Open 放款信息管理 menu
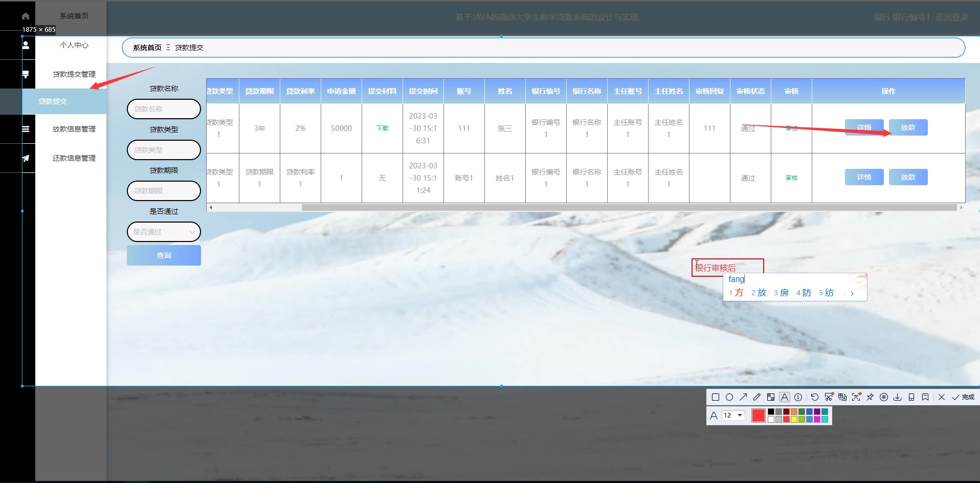The image size is (980, 483). coord(74,129)
